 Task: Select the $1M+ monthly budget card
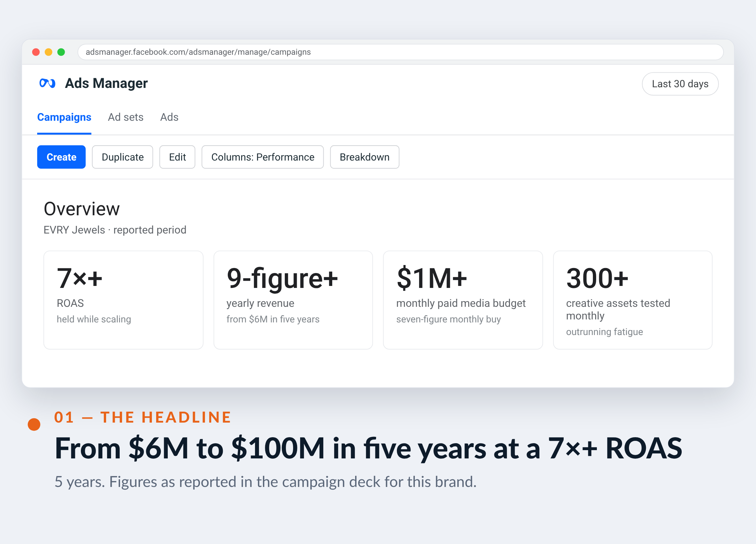coord(463,300)
